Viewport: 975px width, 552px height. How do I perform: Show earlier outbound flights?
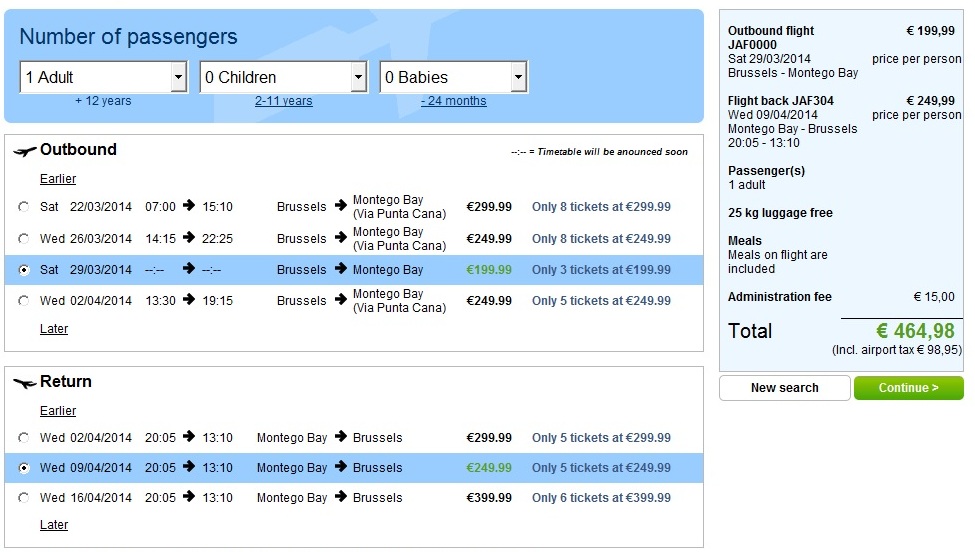point(58,179)
